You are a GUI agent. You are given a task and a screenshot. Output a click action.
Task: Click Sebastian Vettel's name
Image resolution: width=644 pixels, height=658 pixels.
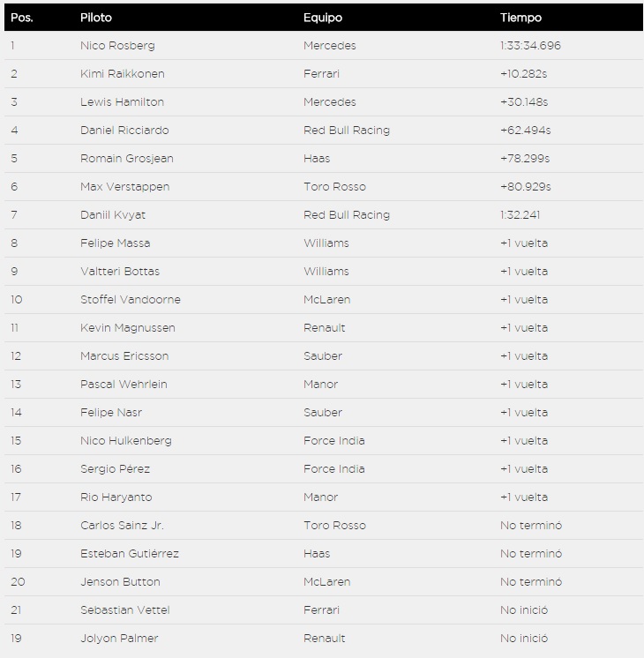[x=124, y=610]
